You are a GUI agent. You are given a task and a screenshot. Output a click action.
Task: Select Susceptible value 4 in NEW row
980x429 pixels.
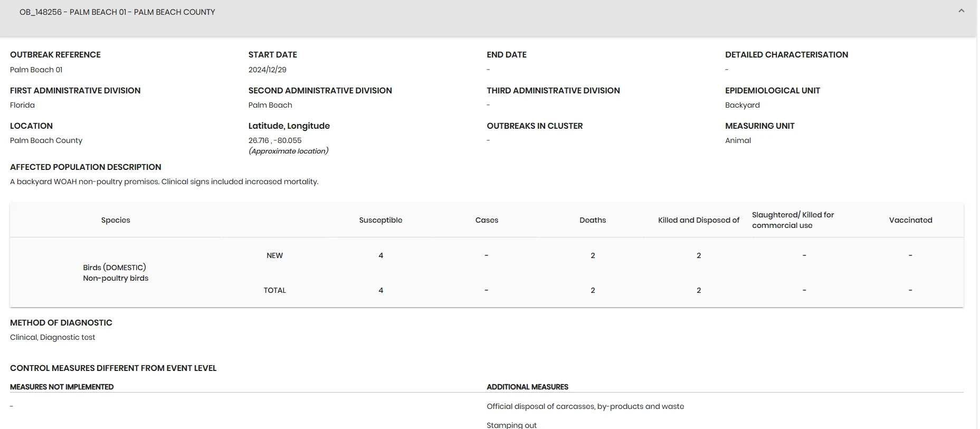point(380,255)
